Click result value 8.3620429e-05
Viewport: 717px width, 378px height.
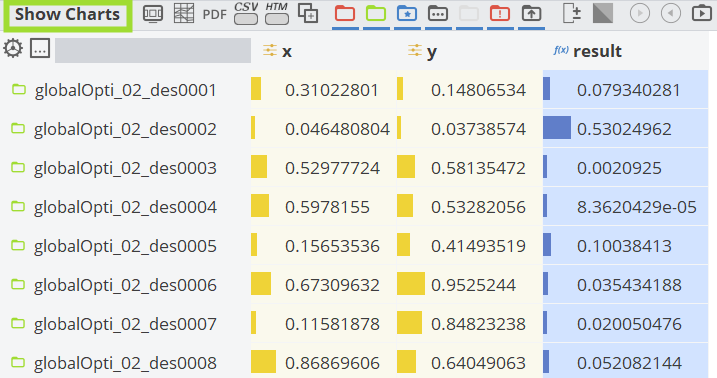[x=637, y=207]
